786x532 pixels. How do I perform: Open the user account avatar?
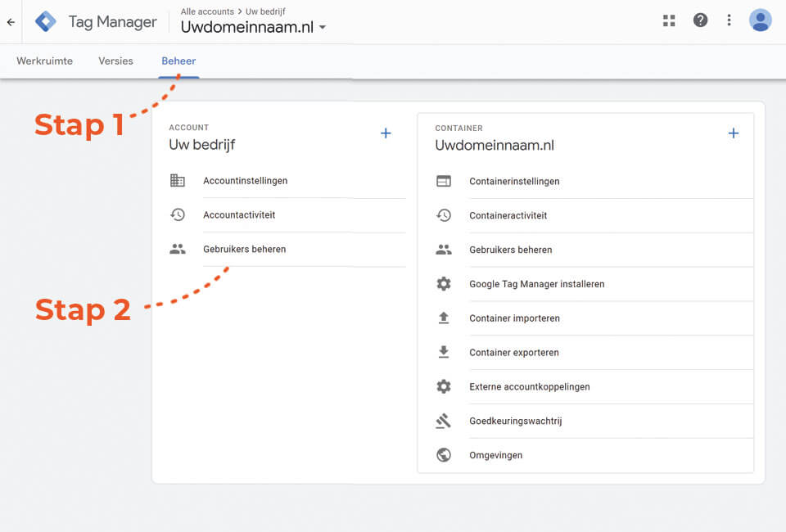(x=760, y=20)
